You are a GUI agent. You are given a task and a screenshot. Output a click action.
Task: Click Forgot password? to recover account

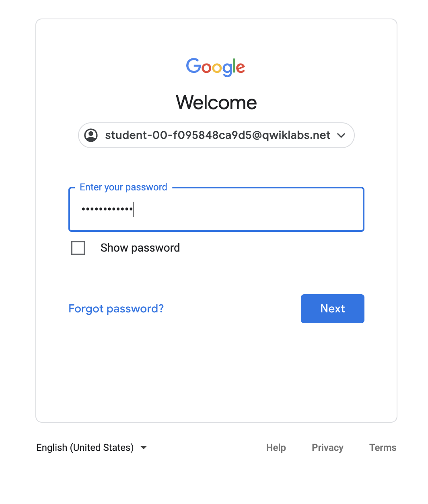(x=116, y=309)
